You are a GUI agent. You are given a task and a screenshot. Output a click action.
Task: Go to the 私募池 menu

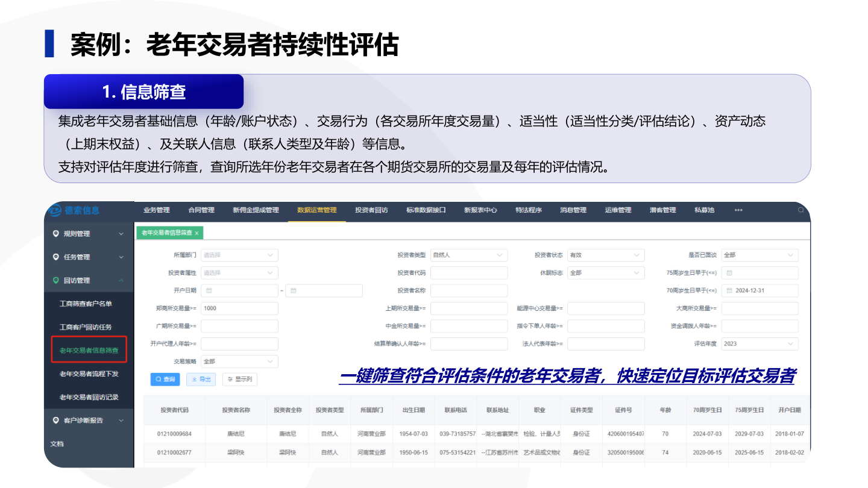click(704, 210)
